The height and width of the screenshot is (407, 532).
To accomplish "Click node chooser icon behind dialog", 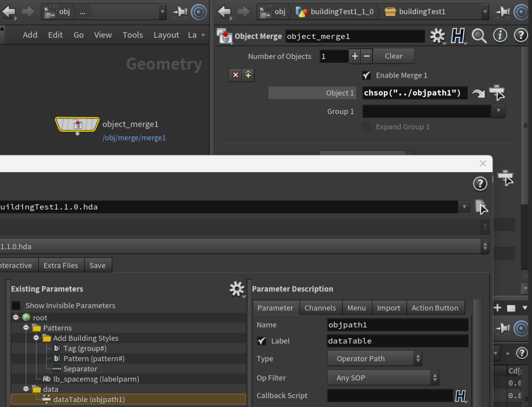I will pyautogui.click(x=505, y=178).
